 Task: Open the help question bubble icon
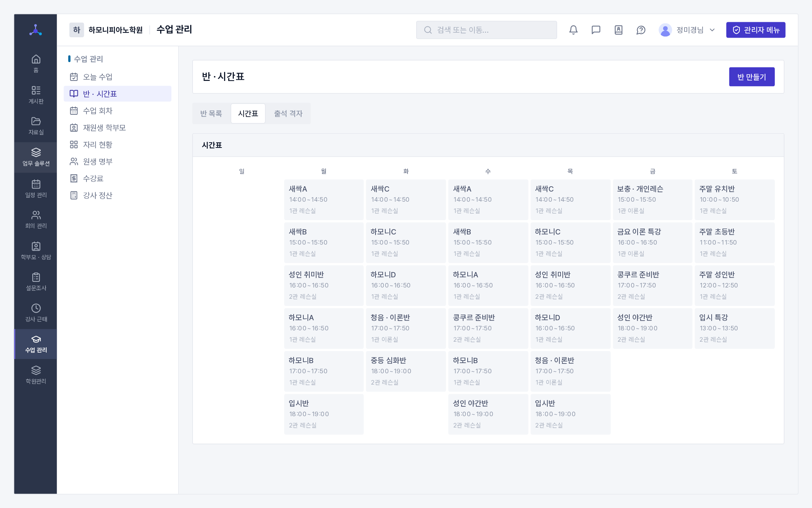[x=641, y=30]
